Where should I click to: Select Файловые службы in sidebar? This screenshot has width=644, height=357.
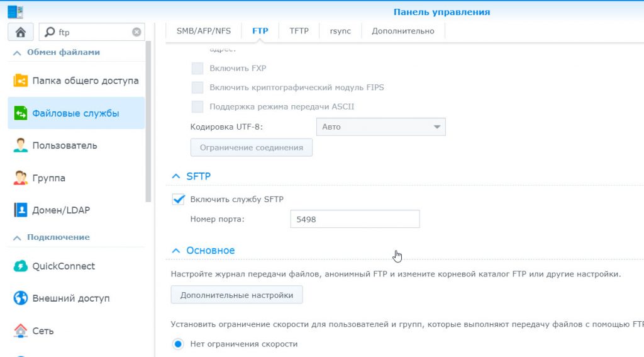click(x=76, y=113)
